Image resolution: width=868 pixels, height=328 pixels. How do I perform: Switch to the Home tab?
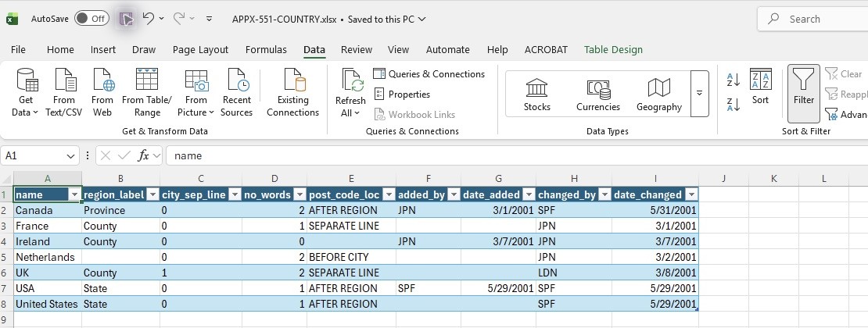pyautogui.click(x=60, y=50)
